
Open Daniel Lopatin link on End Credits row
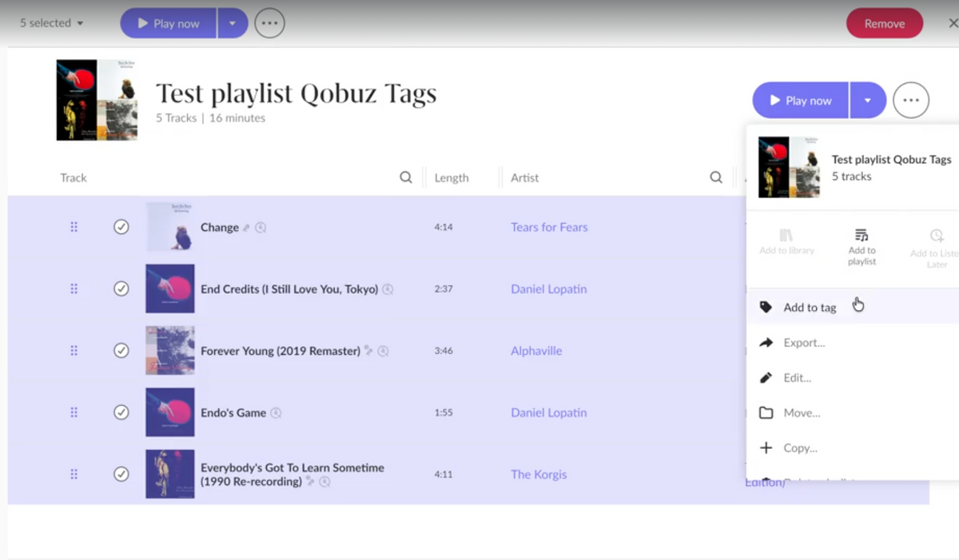tap(549, 288)
